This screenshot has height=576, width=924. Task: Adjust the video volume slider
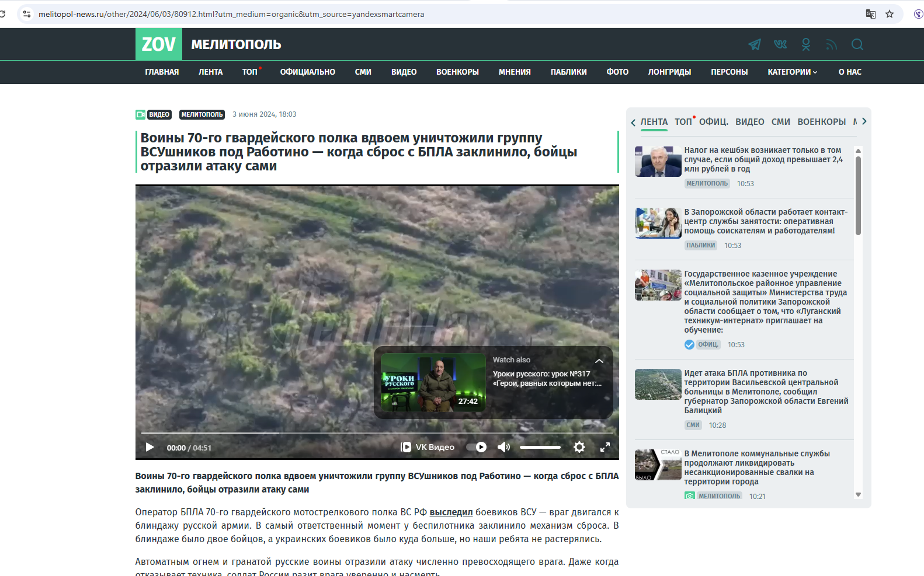click(540, 447)
